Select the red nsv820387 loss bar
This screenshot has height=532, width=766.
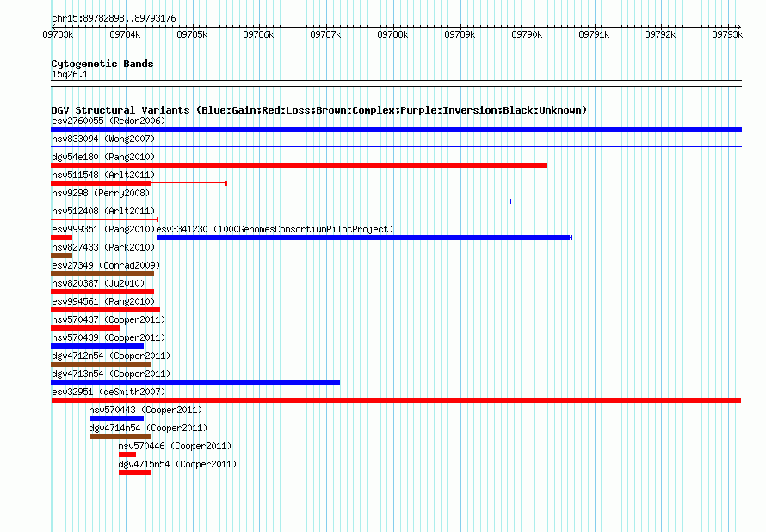coord(102,292)
